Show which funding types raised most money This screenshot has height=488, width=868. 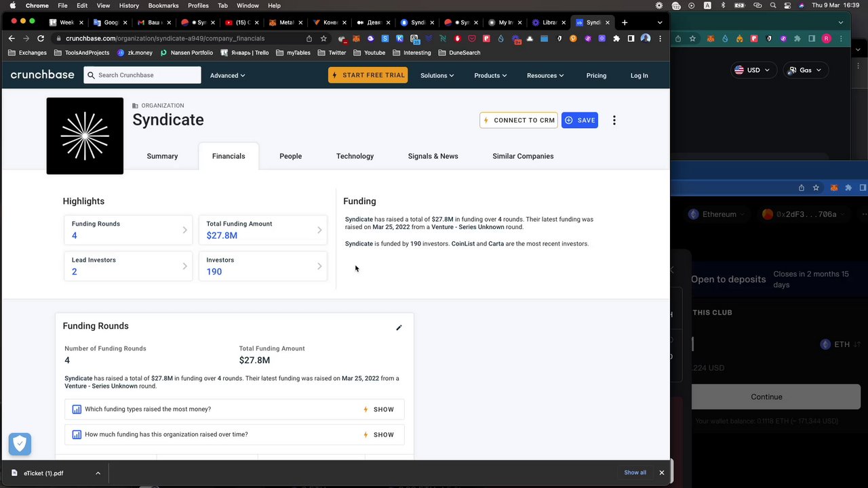(x=378, y=409)
